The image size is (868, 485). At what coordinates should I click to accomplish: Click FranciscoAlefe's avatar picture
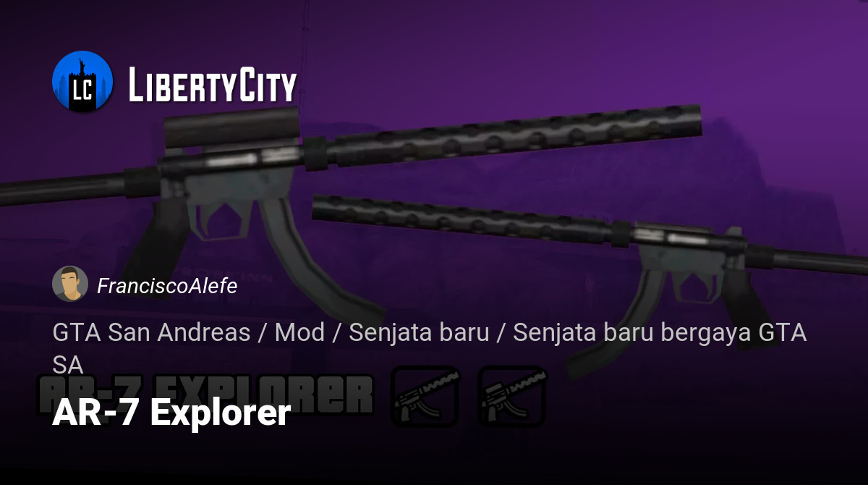70,284
